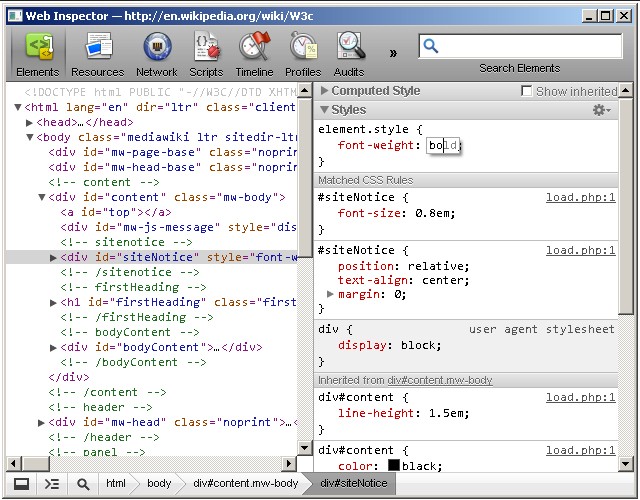
Task: Click the display: block property
Action: (x=390, y=345)
